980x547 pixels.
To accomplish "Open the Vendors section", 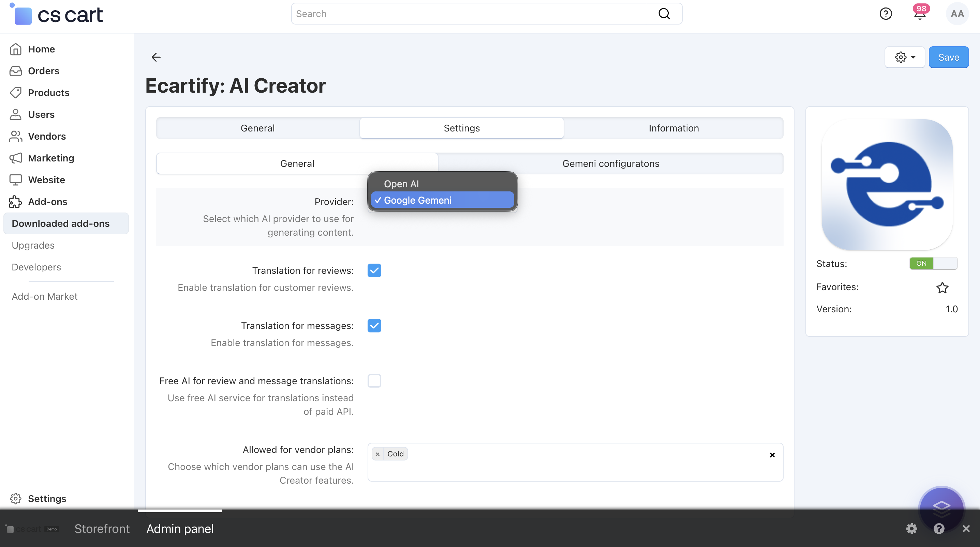I will [47, 136].
